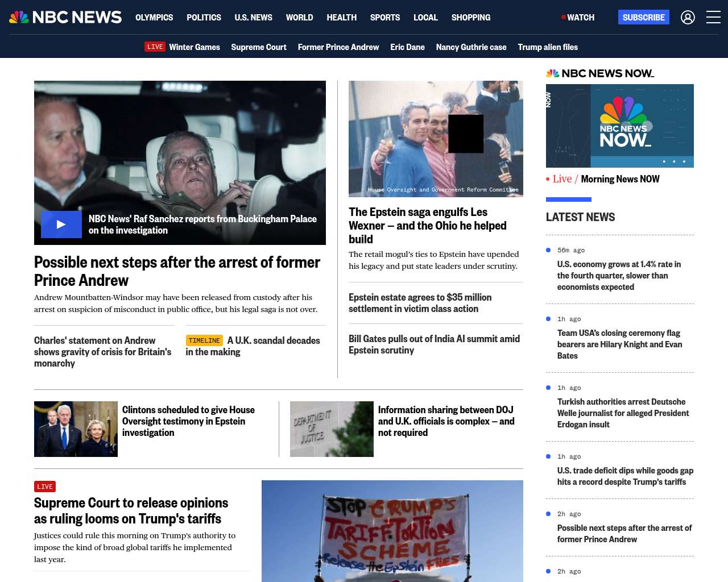Read DOJ and U.K. information sharing story

coord(446,421)
